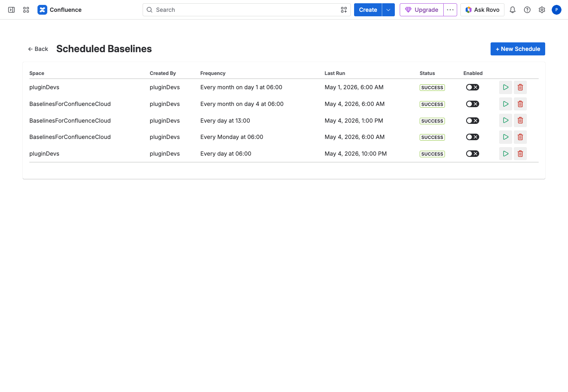Run the monthly day 1 pluginDevs schedule
Screen dimensions: 568x392
[506, 87]
